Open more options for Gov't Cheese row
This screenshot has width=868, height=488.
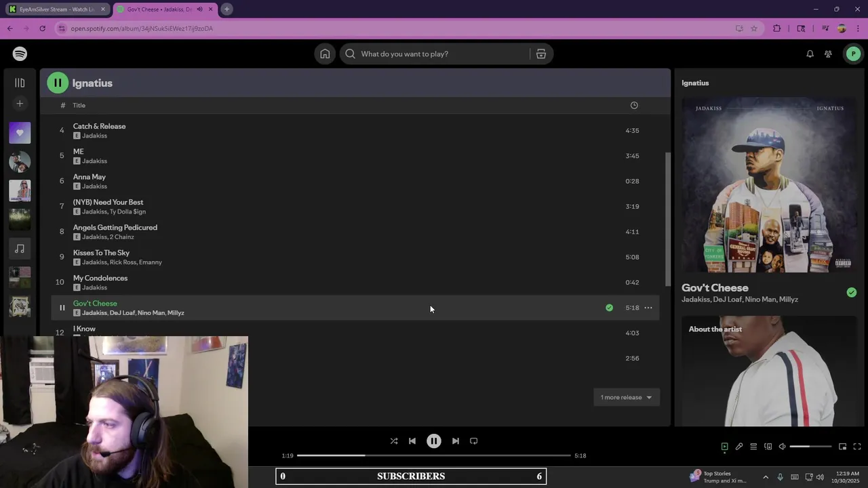(x=648, y=308)
